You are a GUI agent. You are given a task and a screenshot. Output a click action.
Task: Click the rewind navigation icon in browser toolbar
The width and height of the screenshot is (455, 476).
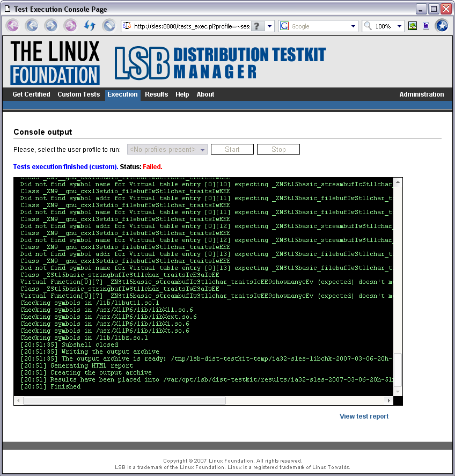pos(13,26)
